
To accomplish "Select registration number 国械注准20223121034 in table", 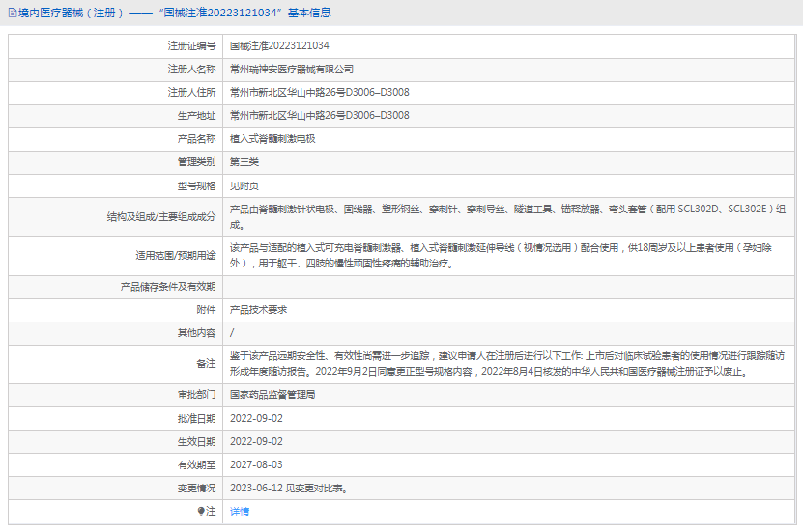I will coord(279,45).
